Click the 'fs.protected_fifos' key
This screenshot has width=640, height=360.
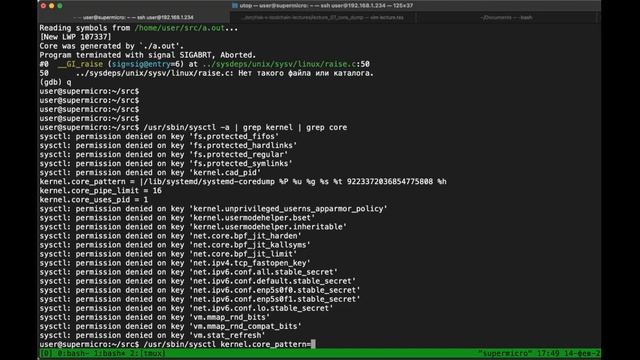[234, 136]
